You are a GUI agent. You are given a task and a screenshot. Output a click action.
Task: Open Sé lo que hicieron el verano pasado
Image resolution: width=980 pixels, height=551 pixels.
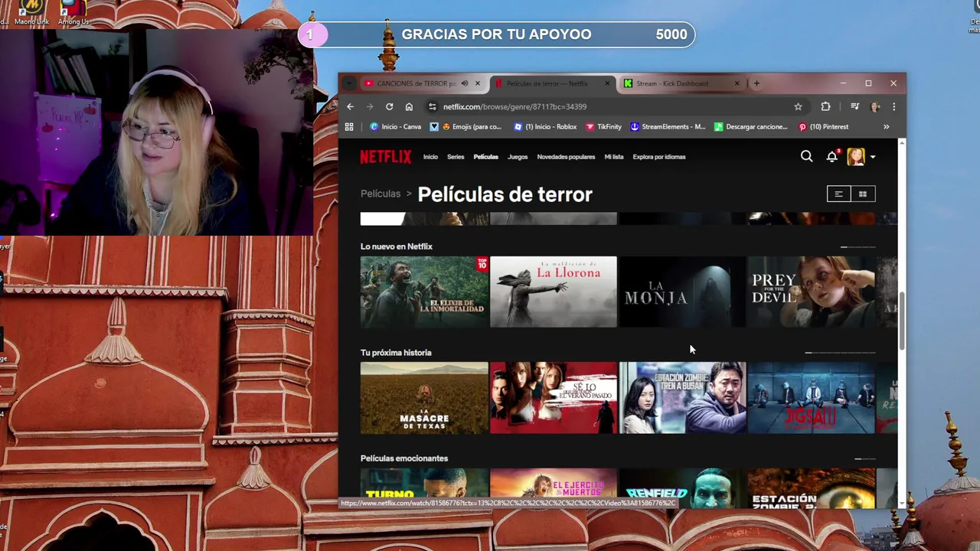coord(553,398)
